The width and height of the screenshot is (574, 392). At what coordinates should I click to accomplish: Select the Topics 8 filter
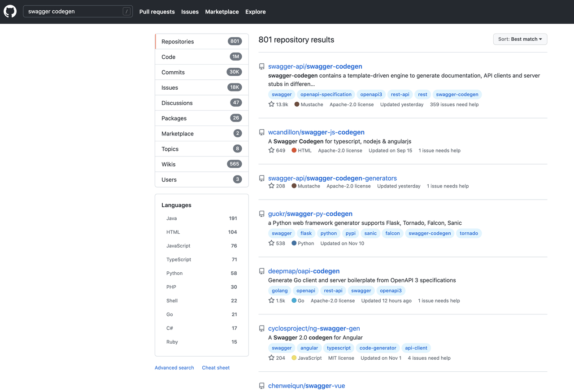click(x=202, y=148)
